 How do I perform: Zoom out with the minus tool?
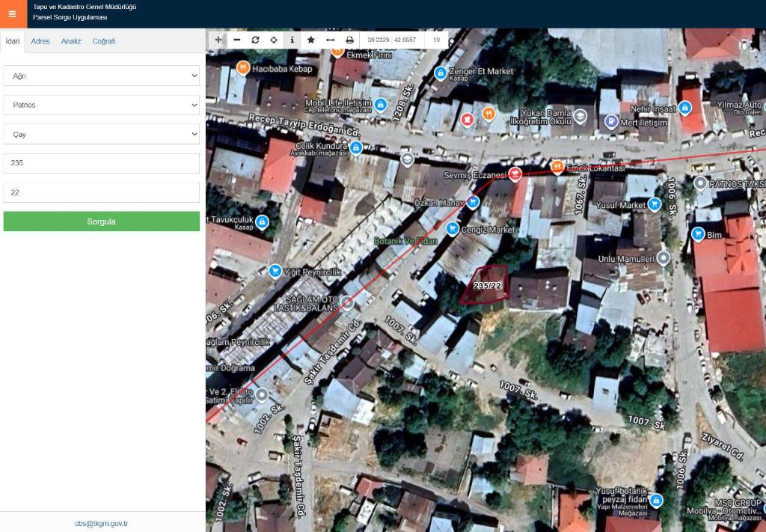[x=237, y=40]
